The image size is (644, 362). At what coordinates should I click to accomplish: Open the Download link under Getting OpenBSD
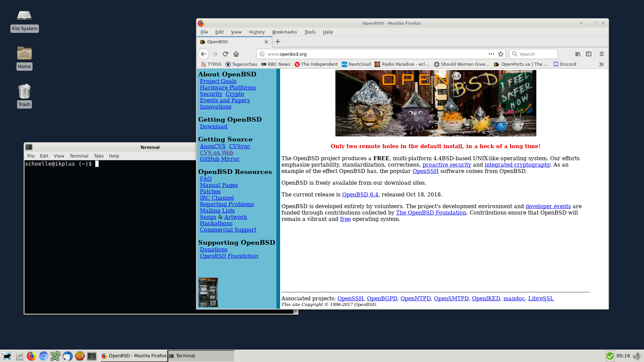click(214, 126)
